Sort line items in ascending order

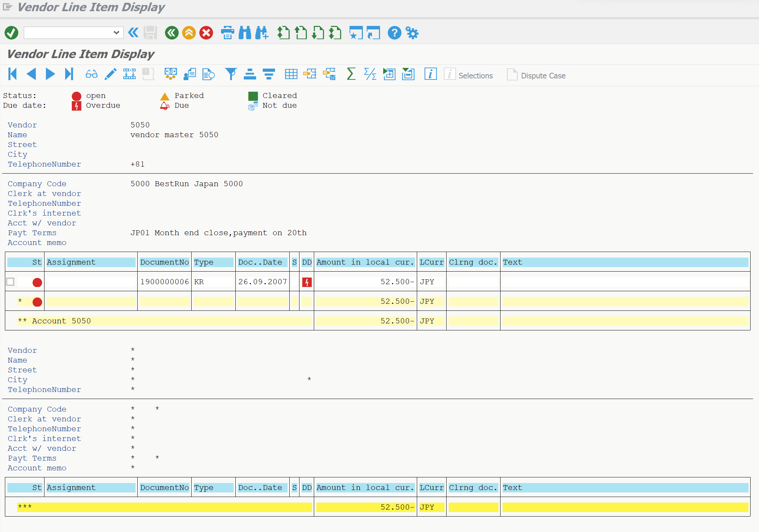250,74
